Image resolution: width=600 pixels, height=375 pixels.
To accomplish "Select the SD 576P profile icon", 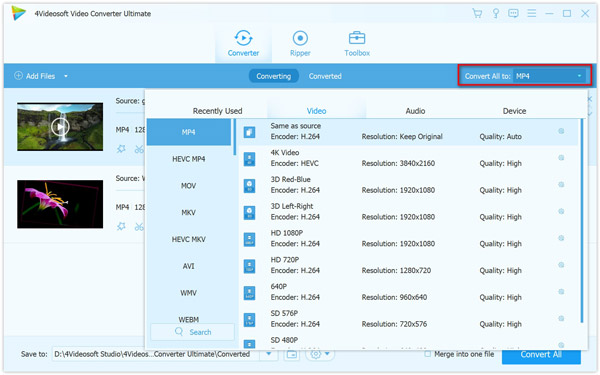I will point(249,320).
